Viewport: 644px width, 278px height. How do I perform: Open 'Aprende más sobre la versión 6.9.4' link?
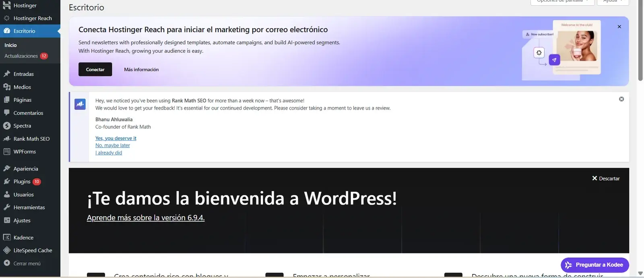[x=146, y=218]
